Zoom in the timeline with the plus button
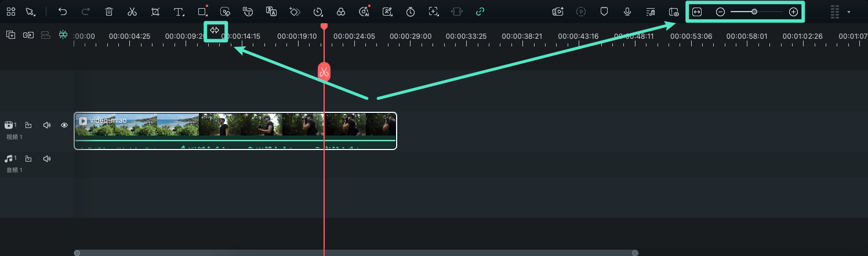868x256 pixels. point(794,12)
